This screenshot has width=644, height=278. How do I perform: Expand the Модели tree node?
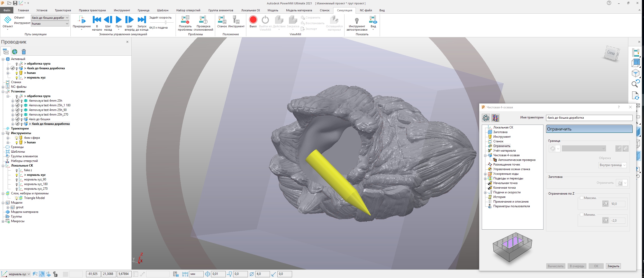[3, 203]
